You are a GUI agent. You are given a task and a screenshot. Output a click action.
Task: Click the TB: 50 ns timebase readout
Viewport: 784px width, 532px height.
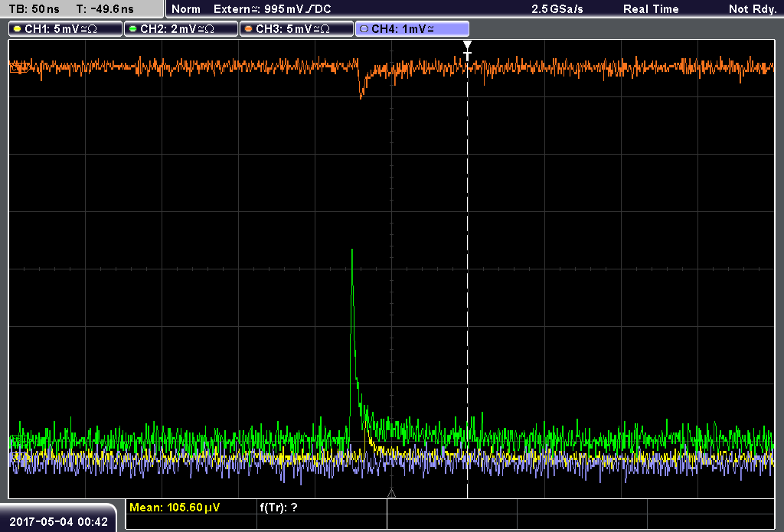[34, 9]
